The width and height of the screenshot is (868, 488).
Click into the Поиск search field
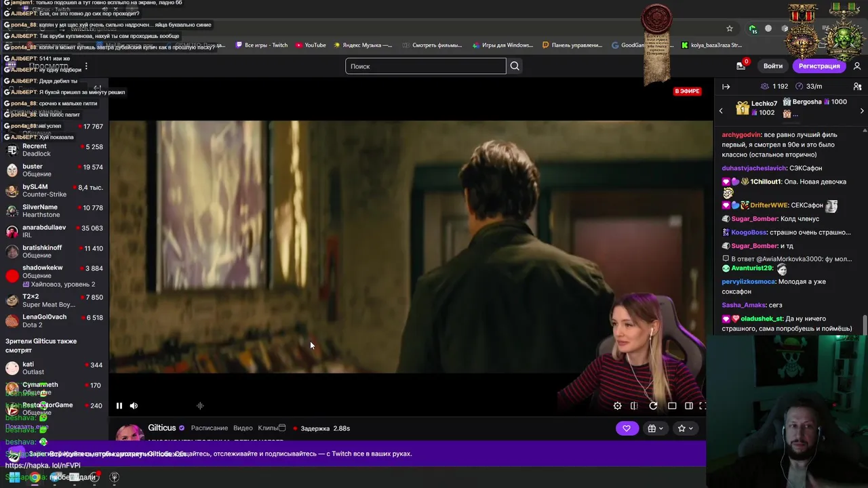[426, 66]
